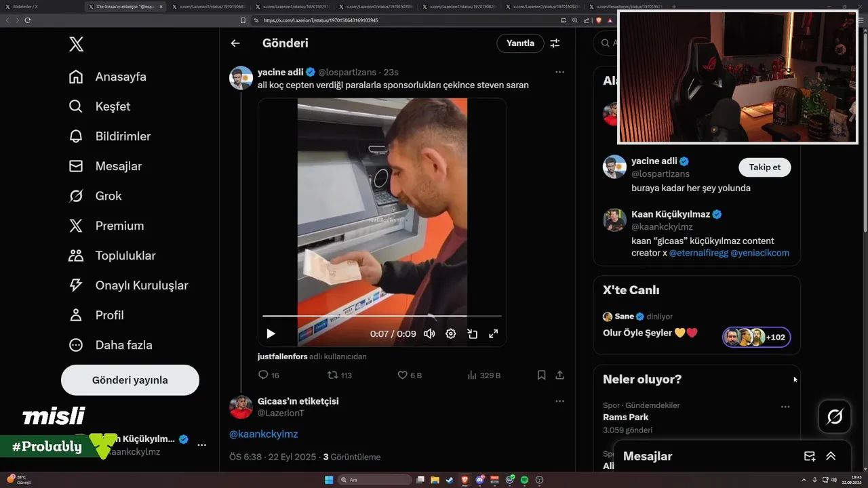The width and height of the screenshot is (868, 488).
Task: Open Bildirimler notifications
Action: pyautogui.click(x=109, y=136)
